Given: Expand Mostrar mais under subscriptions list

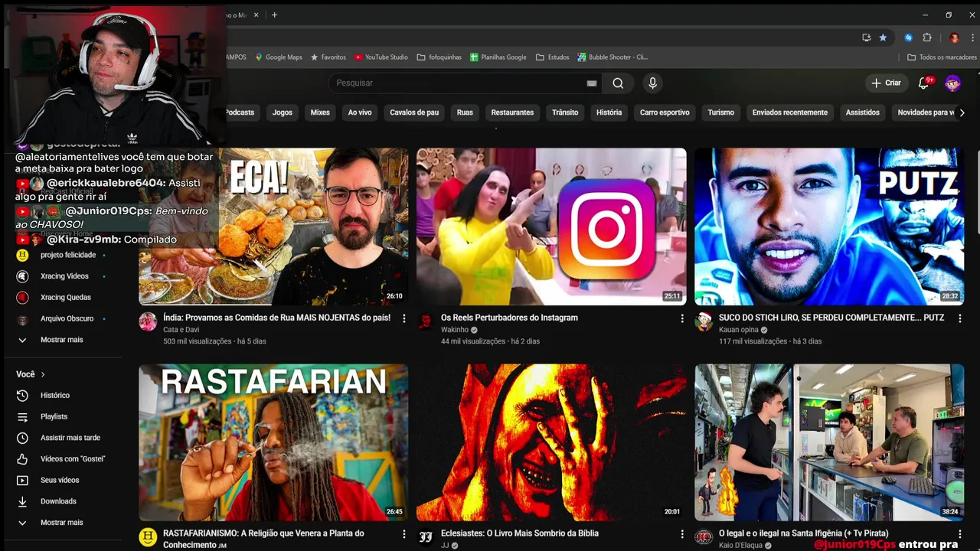Looking at the screenshot, I should pos(63,340).
